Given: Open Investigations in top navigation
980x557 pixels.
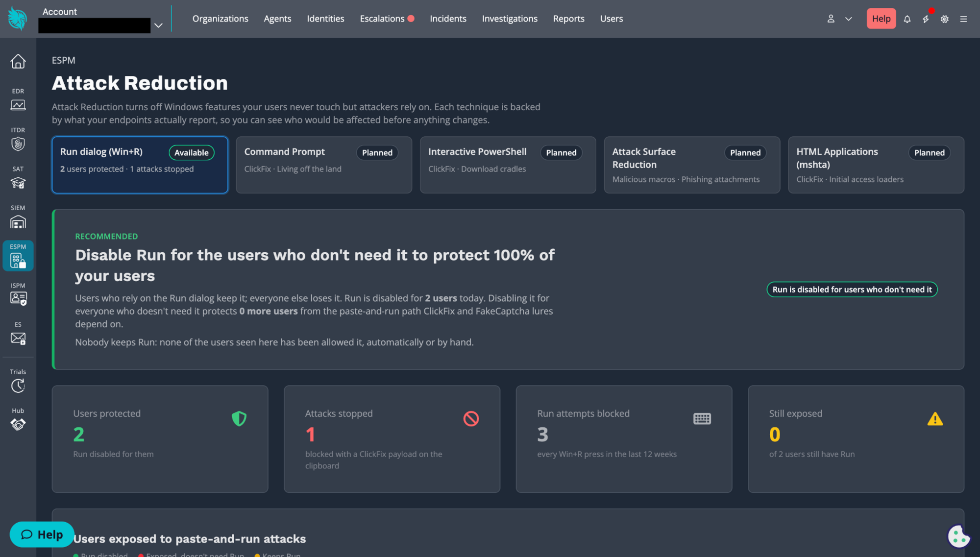Looking at the screenshot, I should 510,19.
